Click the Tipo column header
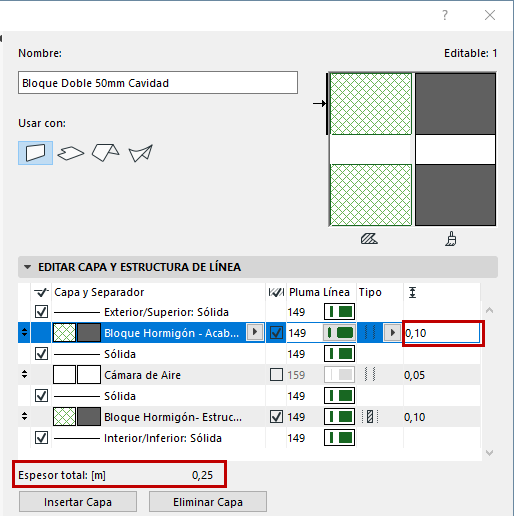Screen dimensions: 514x516 [x=370, y=292]
